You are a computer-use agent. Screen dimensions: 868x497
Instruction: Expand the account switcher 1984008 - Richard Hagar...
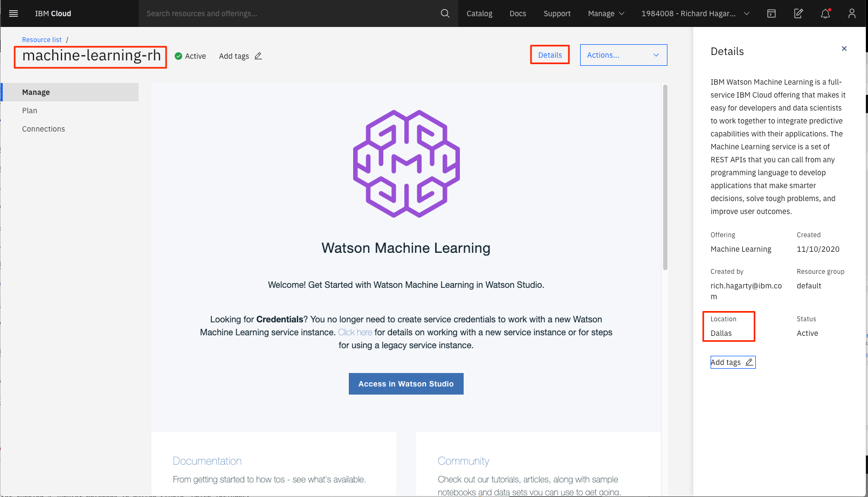point(695,13)
